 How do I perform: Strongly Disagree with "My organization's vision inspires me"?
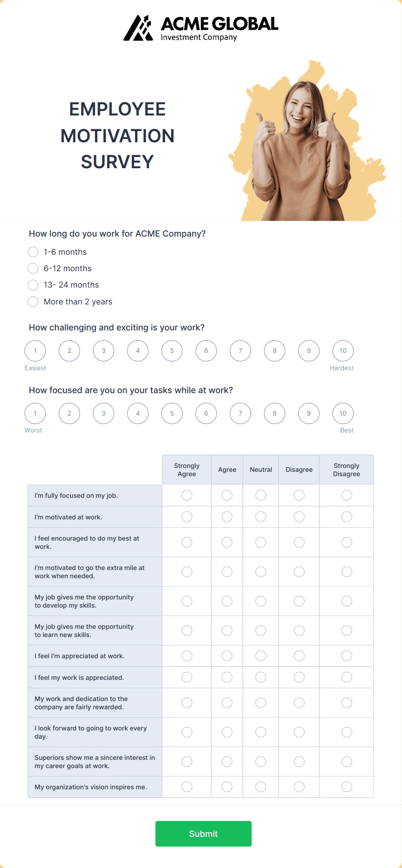point(346,787)
